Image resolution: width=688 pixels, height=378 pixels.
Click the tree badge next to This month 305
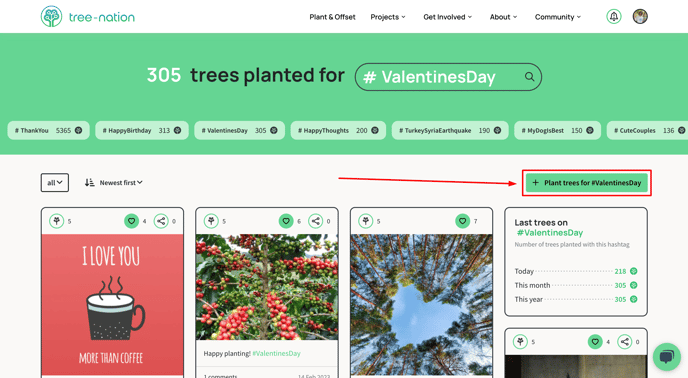(633, 285)
